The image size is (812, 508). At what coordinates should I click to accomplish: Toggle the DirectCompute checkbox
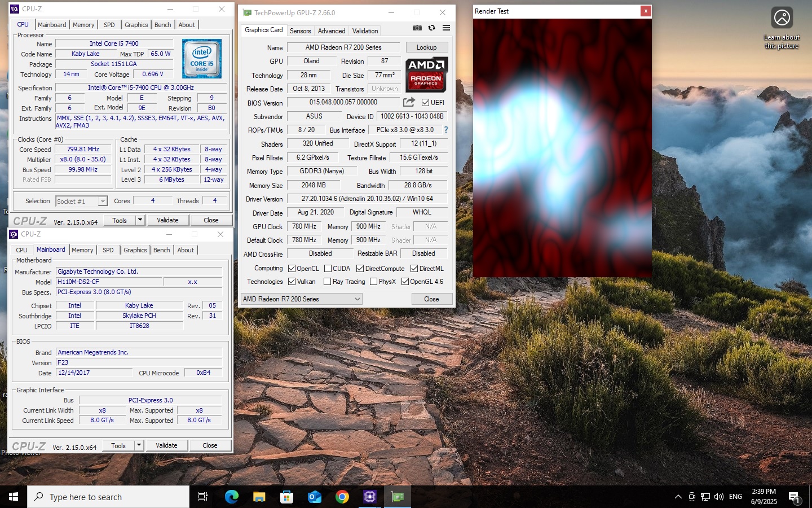(x=360, y=269)
